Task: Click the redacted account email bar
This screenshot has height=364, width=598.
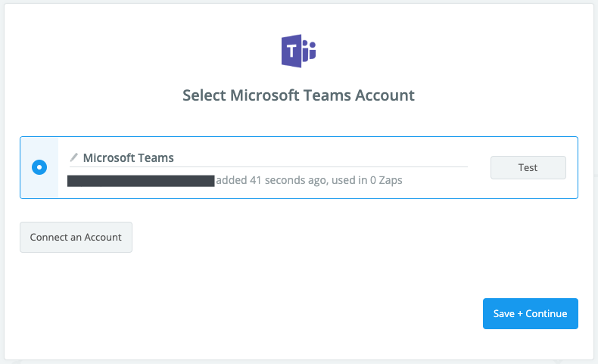Action: coord(141,181)
